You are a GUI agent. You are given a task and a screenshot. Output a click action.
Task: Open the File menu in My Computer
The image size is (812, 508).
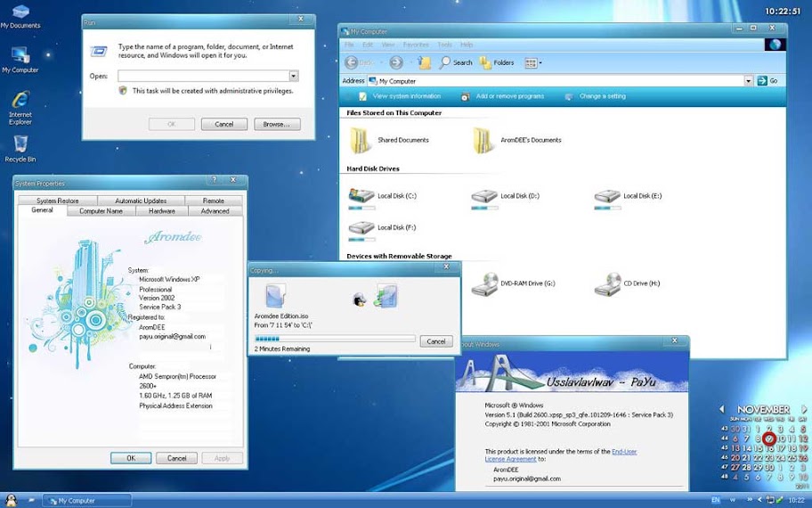click(x=350, y=45)
